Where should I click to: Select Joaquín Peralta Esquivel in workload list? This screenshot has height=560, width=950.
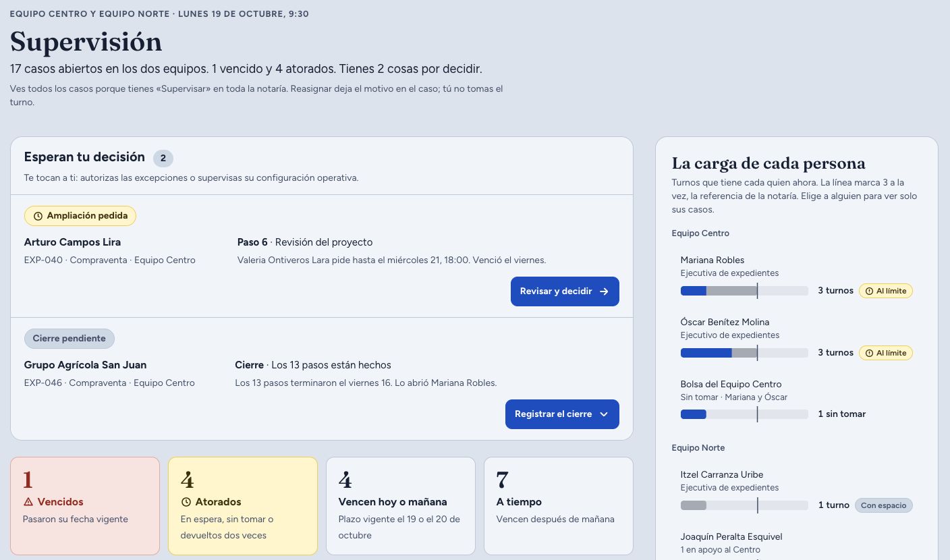[796, 544]
